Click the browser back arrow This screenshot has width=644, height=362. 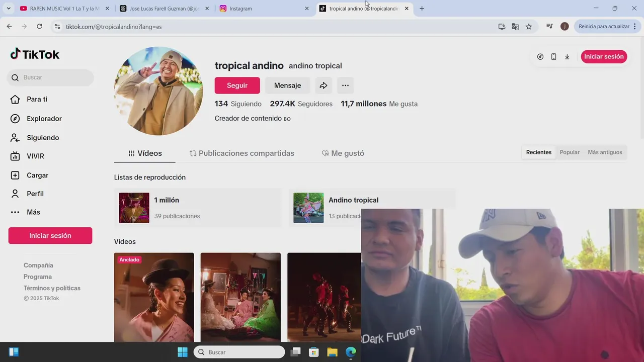point(9,26)
